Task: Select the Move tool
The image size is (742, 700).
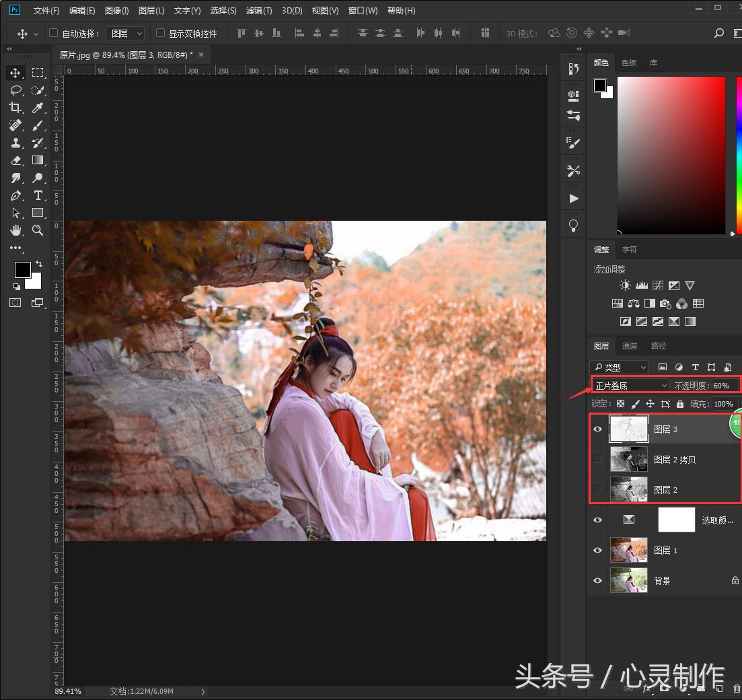Action: pos(16,72)
